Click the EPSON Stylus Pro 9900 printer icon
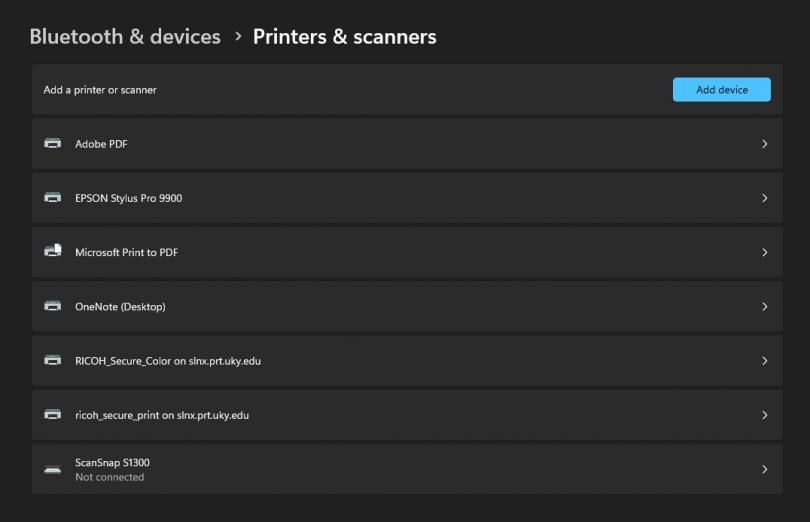 click(x=52, y=198)
